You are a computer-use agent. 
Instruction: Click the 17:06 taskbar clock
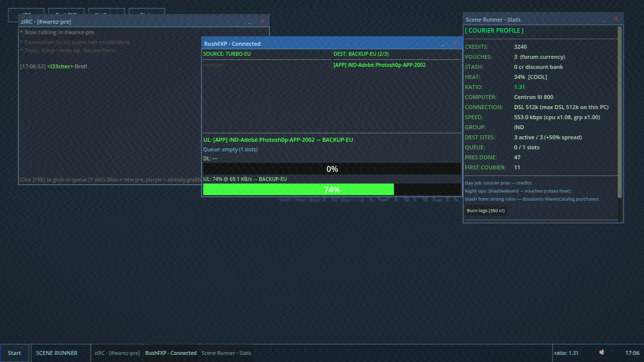[632, 353]
